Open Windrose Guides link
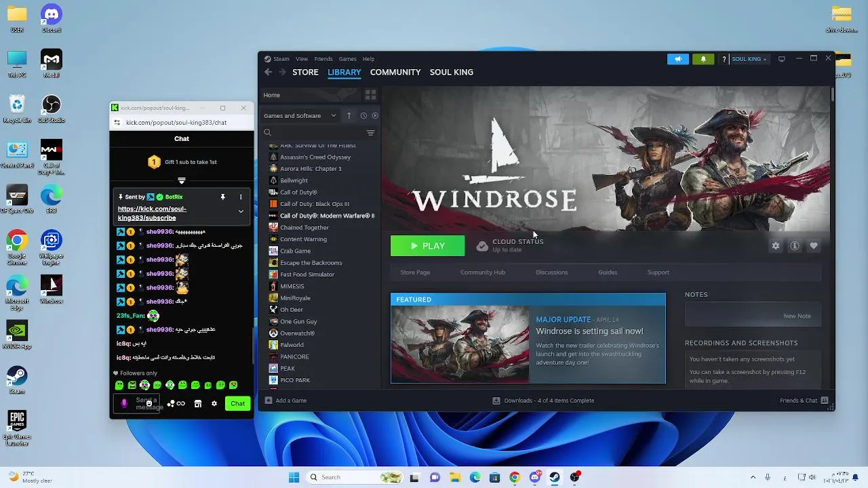Viewport: 868px width, 488px height. [608, 272]
